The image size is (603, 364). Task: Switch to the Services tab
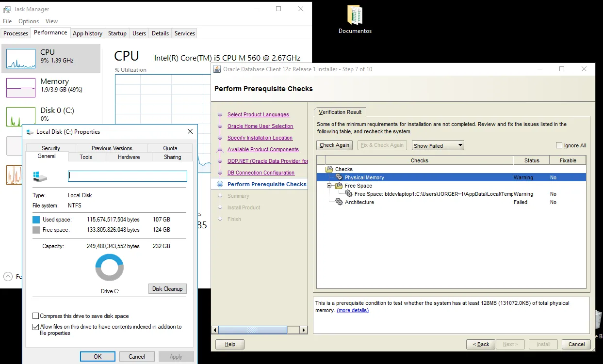(x=185, y=33)
